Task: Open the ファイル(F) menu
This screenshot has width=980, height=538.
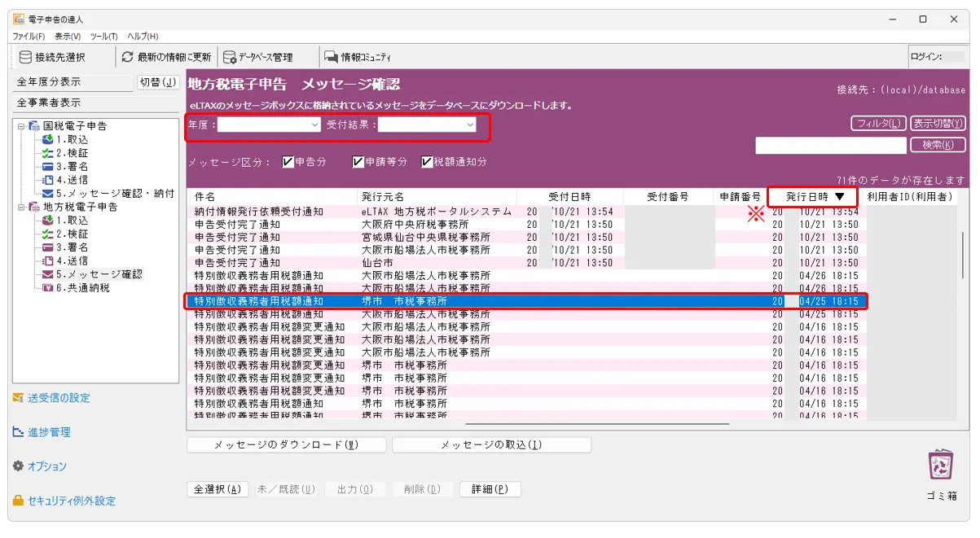Action: (x=29, y=37)
